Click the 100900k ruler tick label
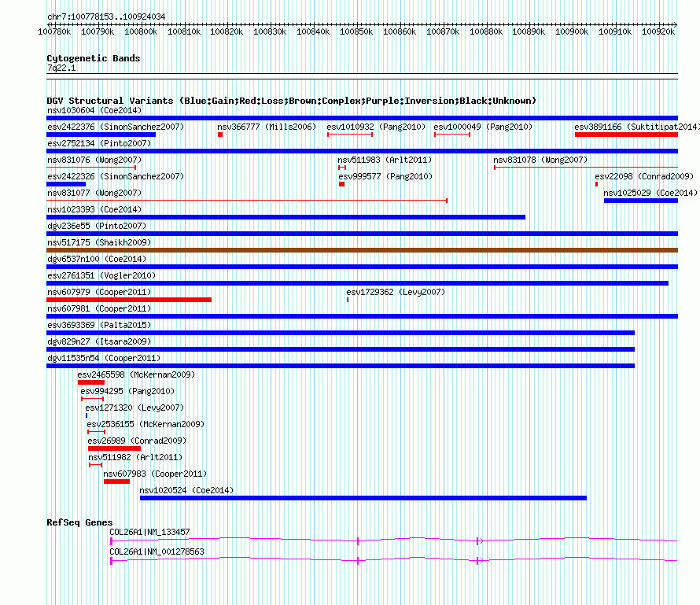 click(x=572, y=31)
